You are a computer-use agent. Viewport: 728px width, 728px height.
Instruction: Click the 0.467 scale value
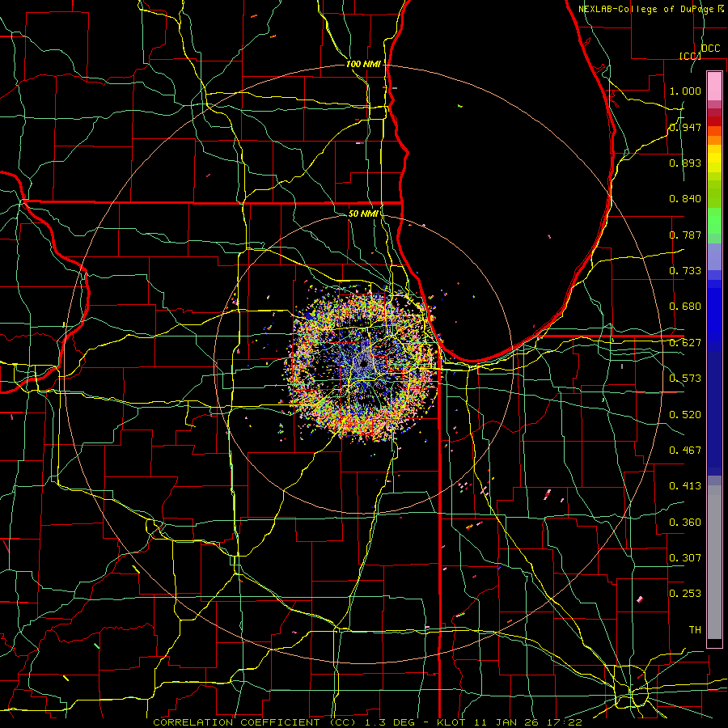685,451
